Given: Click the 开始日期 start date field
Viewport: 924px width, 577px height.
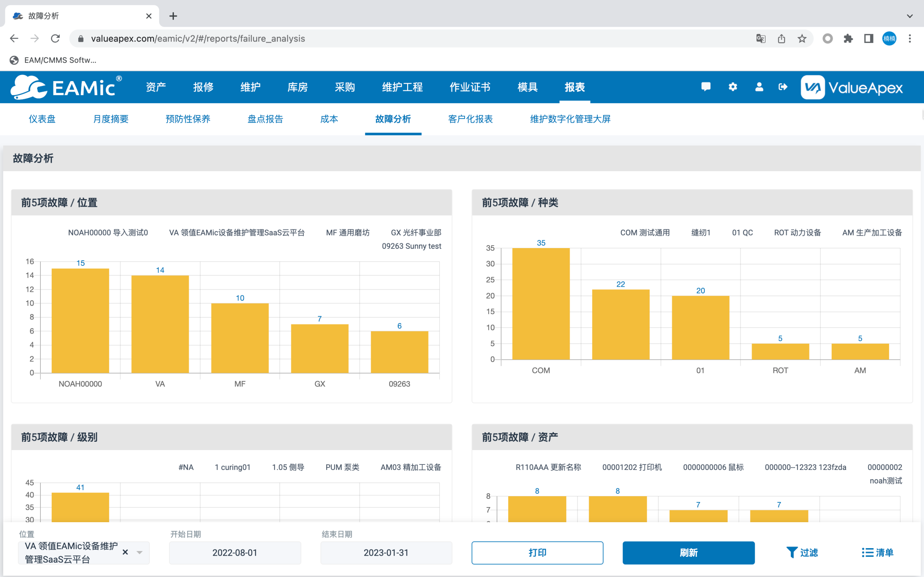Looking at the screenshot, I should point(235,552).
